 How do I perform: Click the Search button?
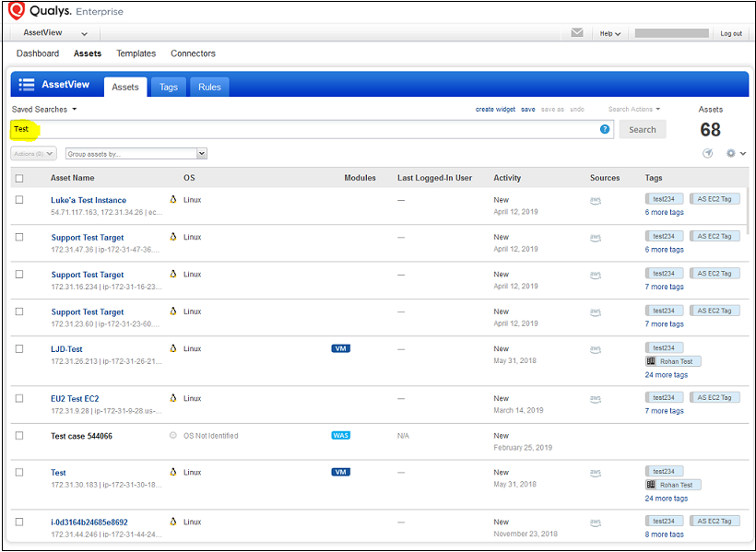(643, 129)
